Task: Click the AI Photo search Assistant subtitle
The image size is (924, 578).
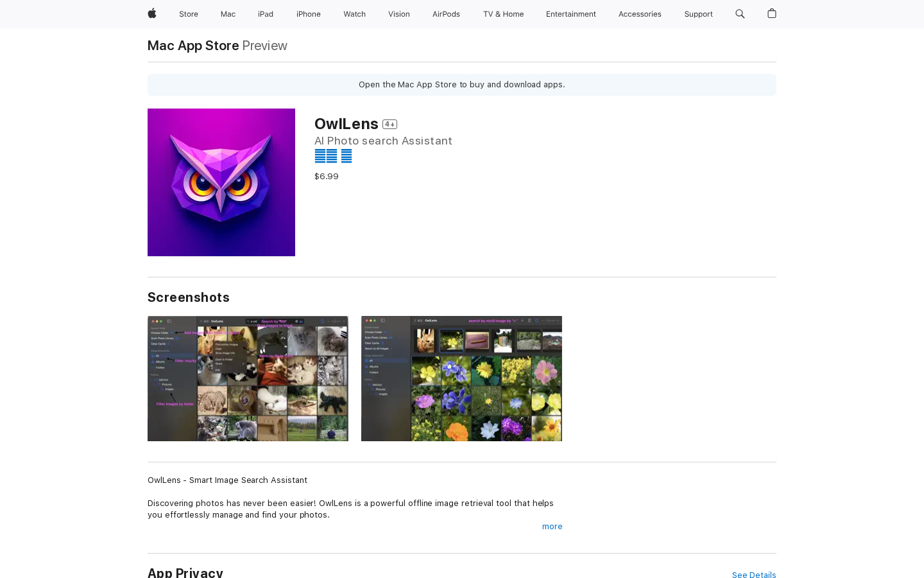Action: (383, 141)
